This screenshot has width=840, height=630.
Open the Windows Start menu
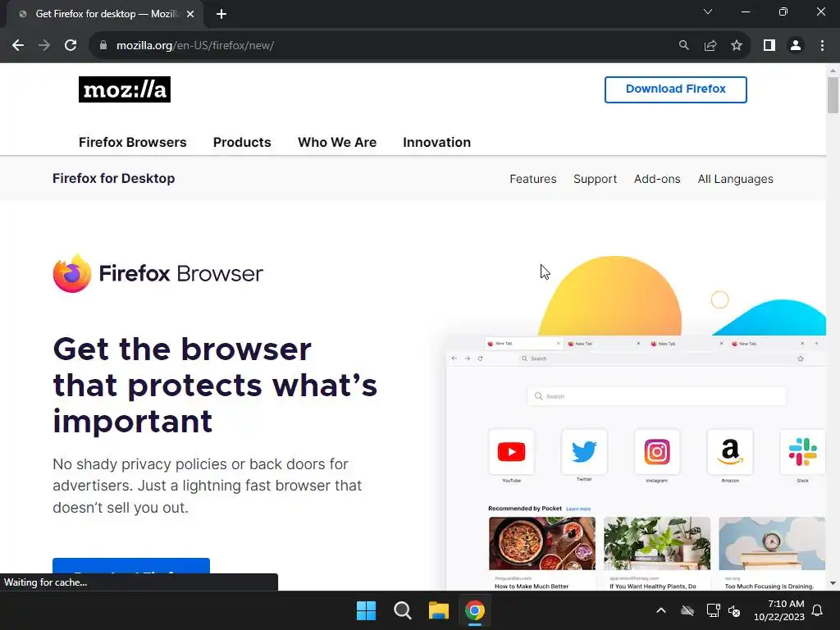367,610
